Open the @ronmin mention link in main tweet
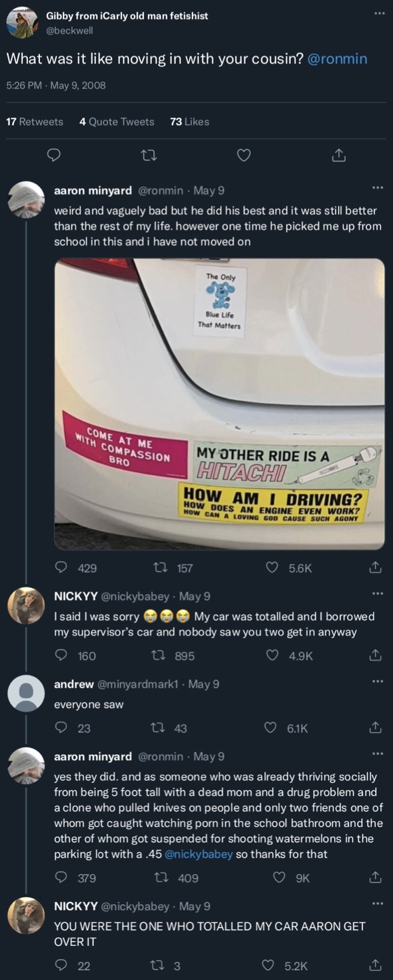This screenshot has height=980, width=393. (x=338, y=58)
